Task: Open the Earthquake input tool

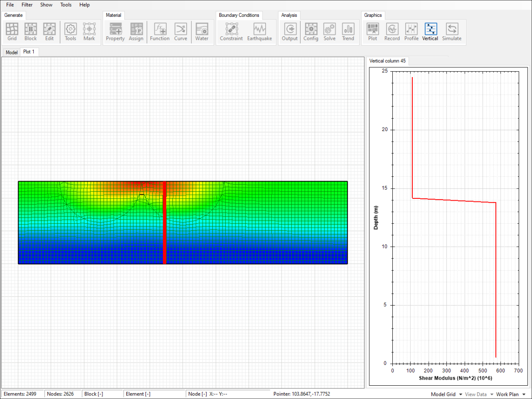Action: [x=260, y=32]
